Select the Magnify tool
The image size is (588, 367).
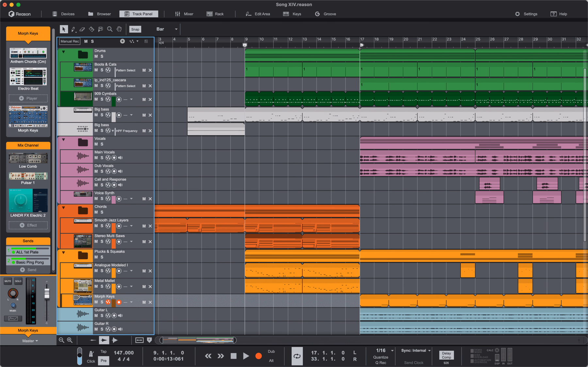point(110,29)
